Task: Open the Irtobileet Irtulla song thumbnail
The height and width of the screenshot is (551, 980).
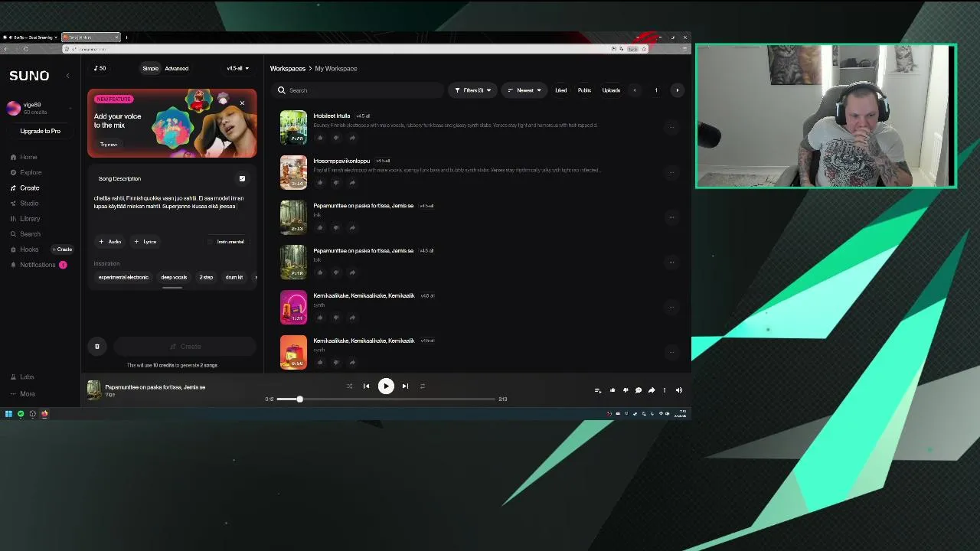Action: [x=293, y=127]
